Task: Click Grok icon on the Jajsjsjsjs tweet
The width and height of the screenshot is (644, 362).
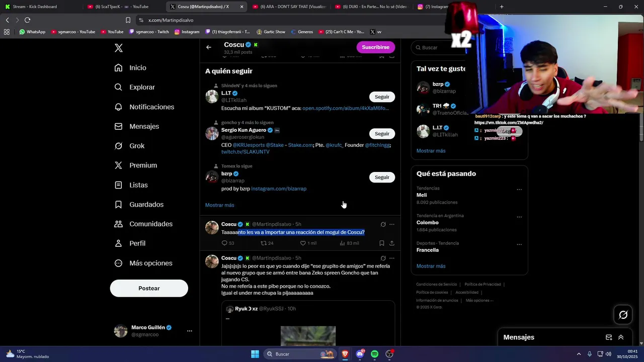Action: pyautogui.click(x=383, y=258)
